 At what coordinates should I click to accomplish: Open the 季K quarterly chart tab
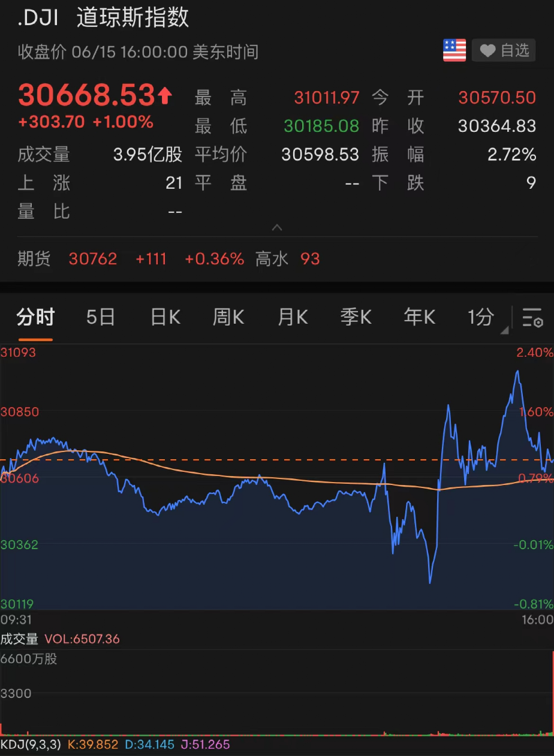tap(356, 318)
